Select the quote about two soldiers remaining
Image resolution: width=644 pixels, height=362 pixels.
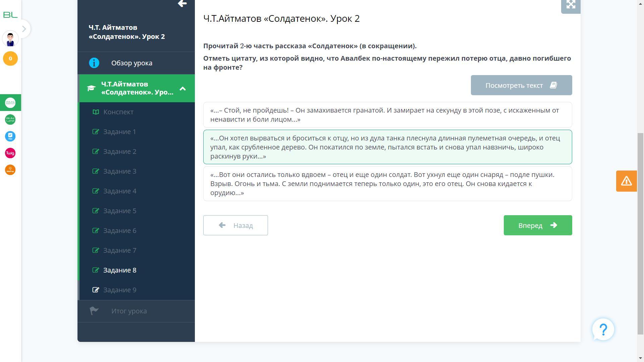[387, 184]
